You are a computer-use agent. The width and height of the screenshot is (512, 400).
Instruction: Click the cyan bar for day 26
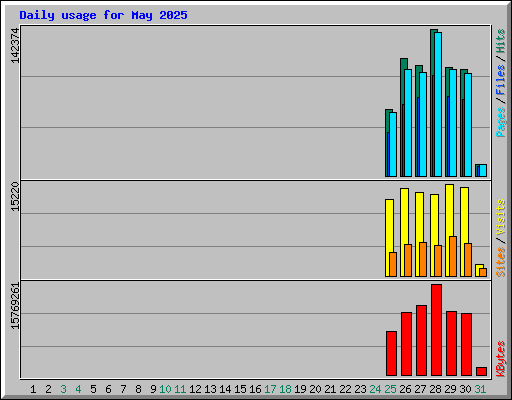408,123
